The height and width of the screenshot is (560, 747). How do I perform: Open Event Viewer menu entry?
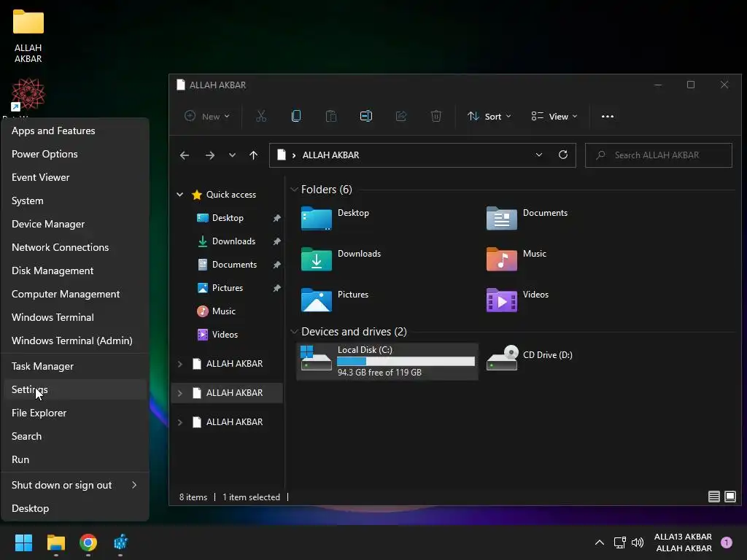click(75, 177)
